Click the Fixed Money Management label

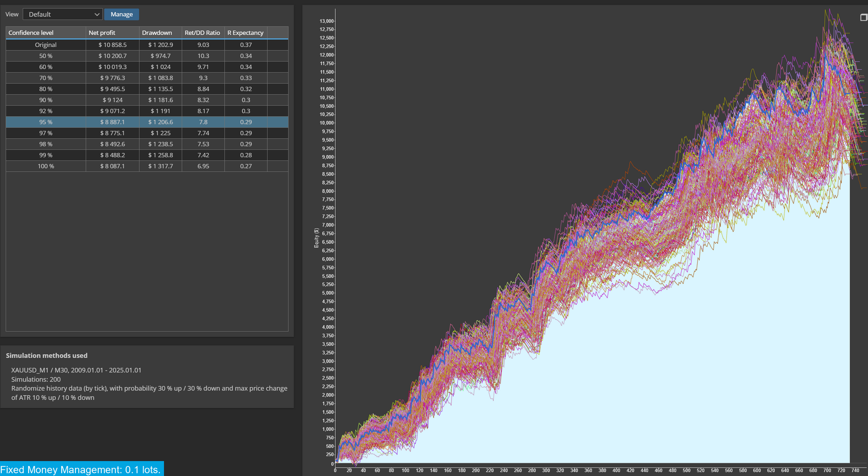[x=81, y=469]
